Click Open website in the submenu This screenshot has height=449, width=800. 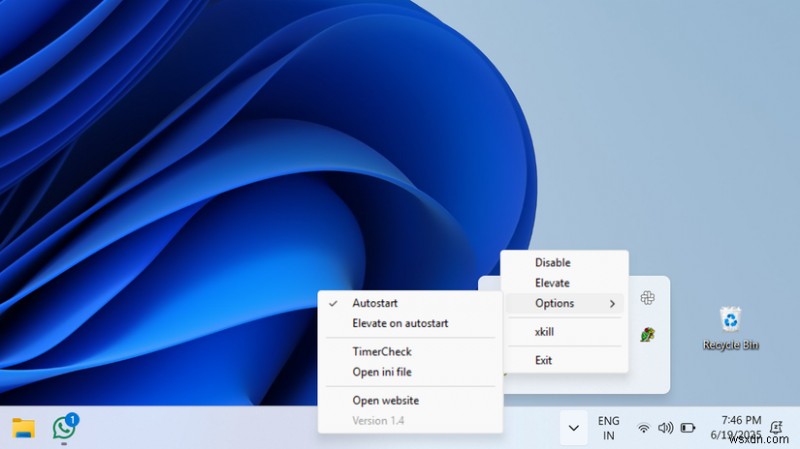pos(410,401)
